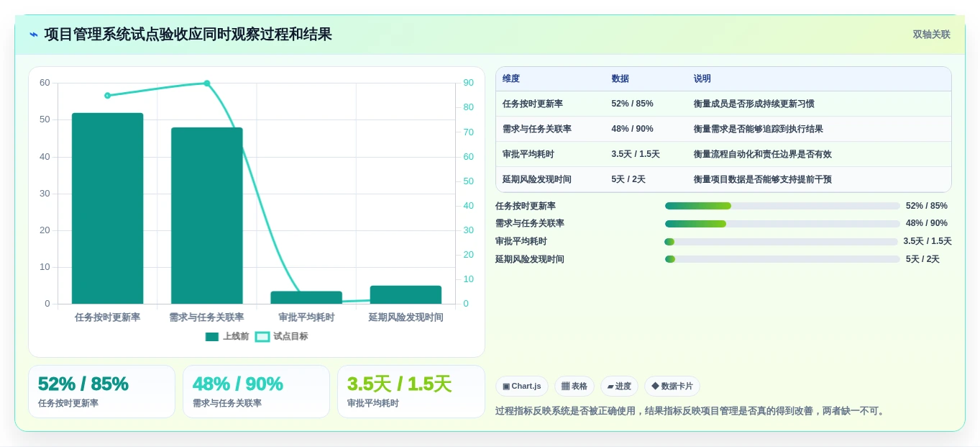Click the 审批平均耗时 x-axis label
This screenshot has height=447, width=980.
coord(306,317)
